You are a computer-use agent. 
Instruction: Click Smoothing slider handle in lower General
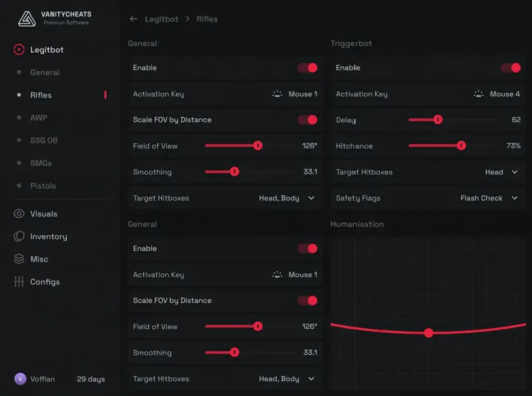click(x=234, y=352)
